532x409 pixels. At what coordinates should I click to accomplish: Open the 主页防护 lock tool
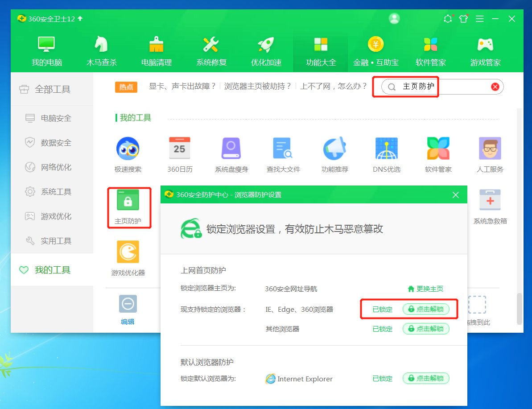click(128, 207)
